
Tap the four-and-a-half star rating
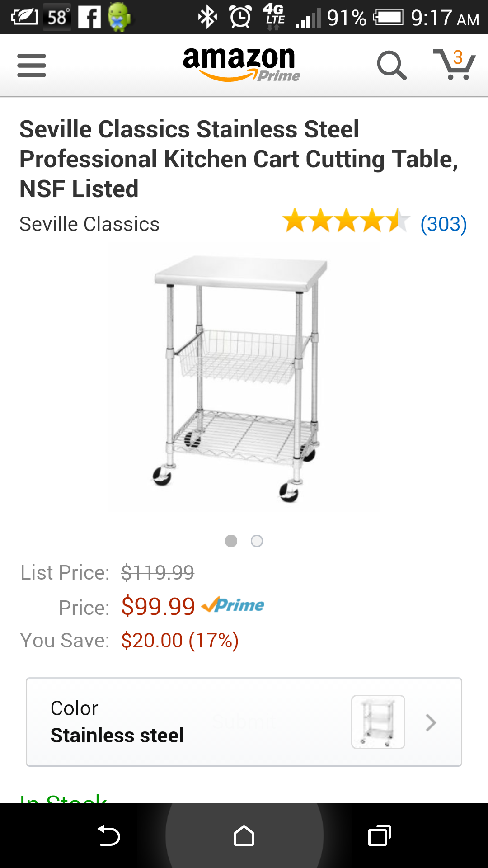coord(346,221)
